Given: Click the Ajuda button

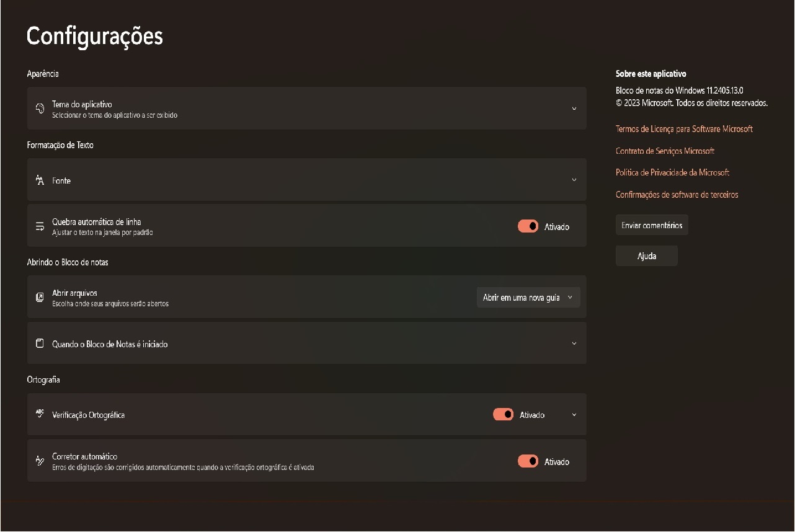Looking at the screenshot, I should tap(647, 256).
